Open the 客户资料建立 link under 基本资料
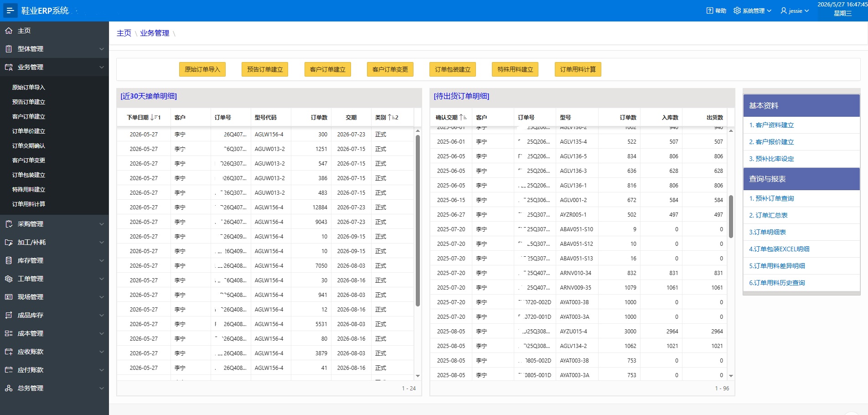This screenshot has width=868, height=415. [x=771, y=125]
